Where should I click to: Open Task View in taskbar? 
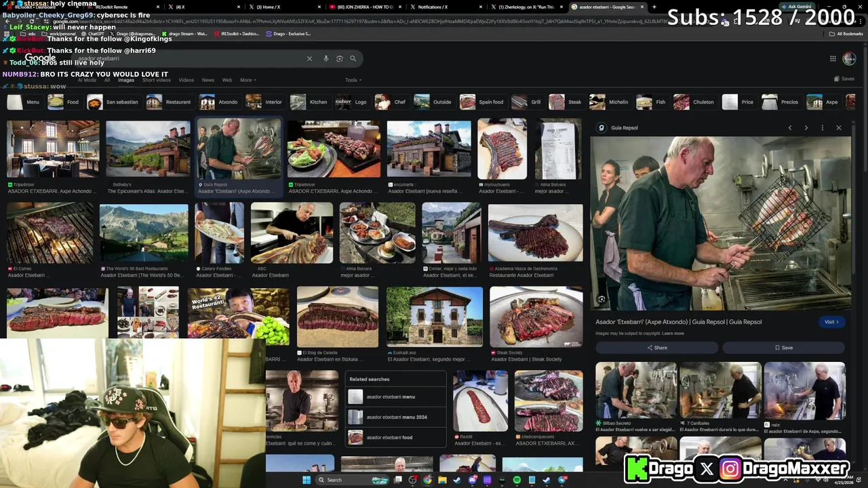pos(398,480)
